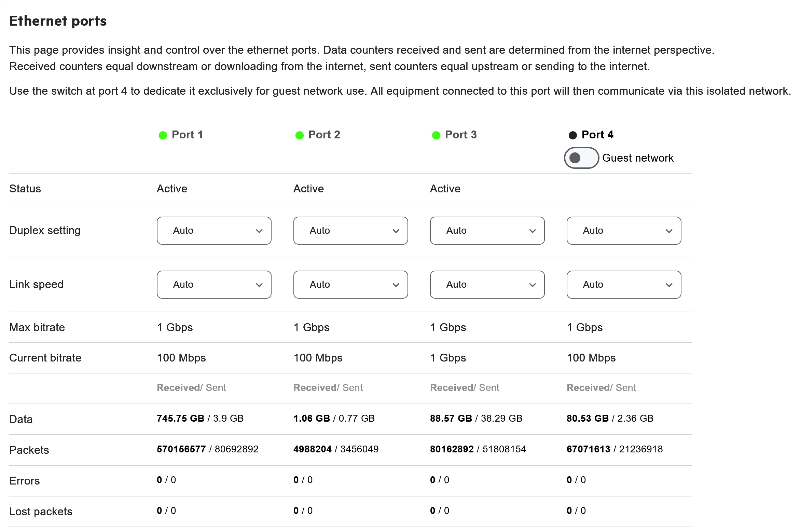This screenshot has height=532, width=801.
Task: Click the green status dot for Port 1
Action: pos(163,135)
